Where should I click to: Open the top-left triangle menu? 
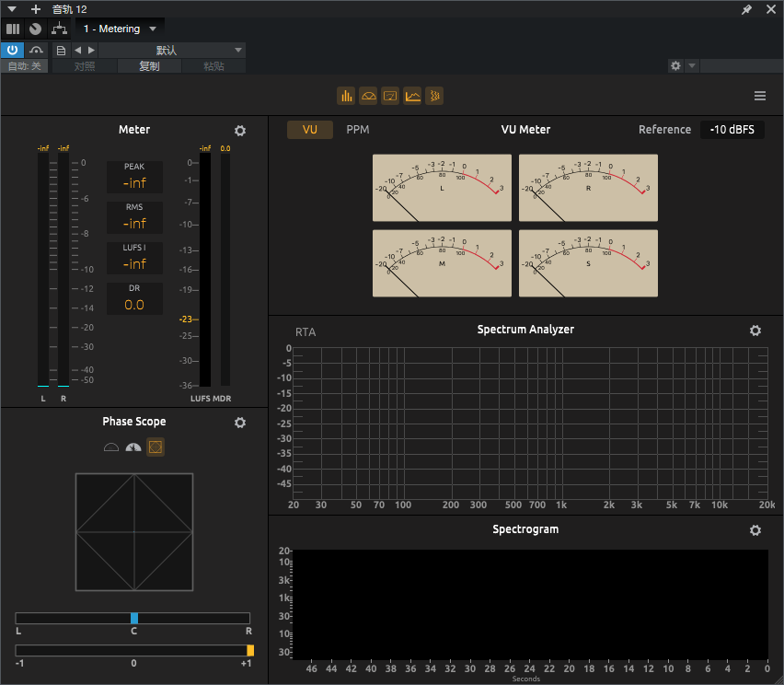(12, 9)
